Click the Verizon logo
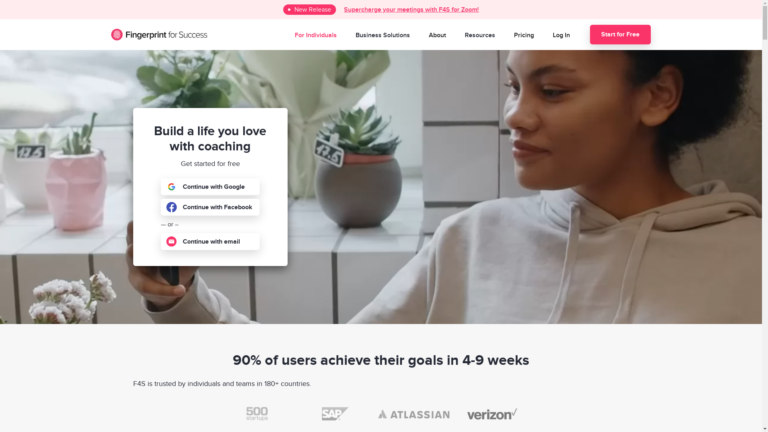The image size is (768, 432). pyautogui.click(x=492, y=414)
